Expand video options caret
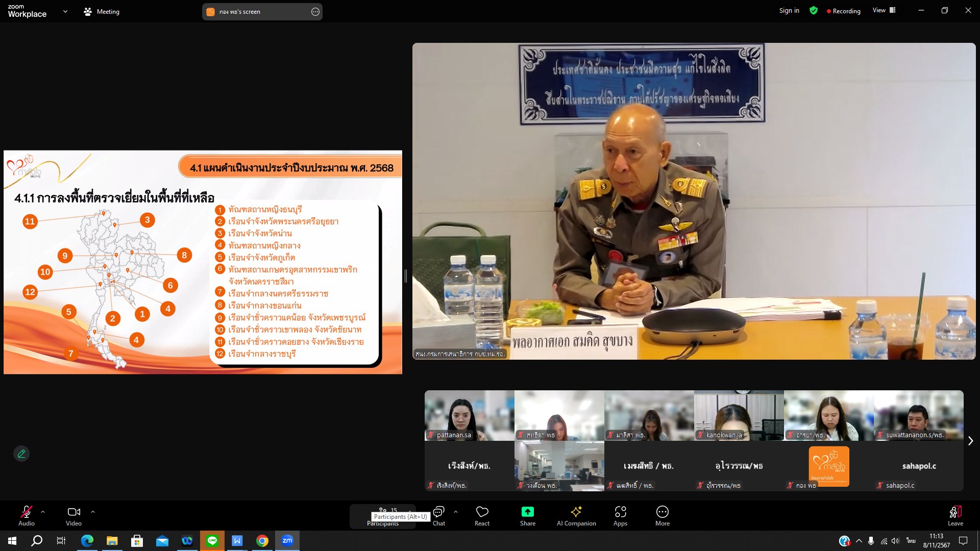The height and width of the screenshot is (551, 980). click(93, 511)
